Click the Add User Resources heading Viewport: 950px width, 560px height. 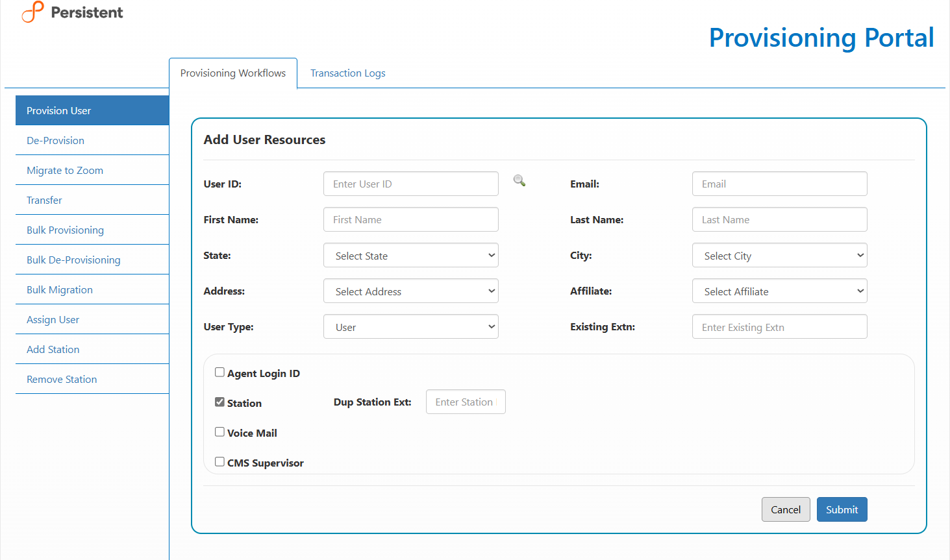tap(264, 140)
